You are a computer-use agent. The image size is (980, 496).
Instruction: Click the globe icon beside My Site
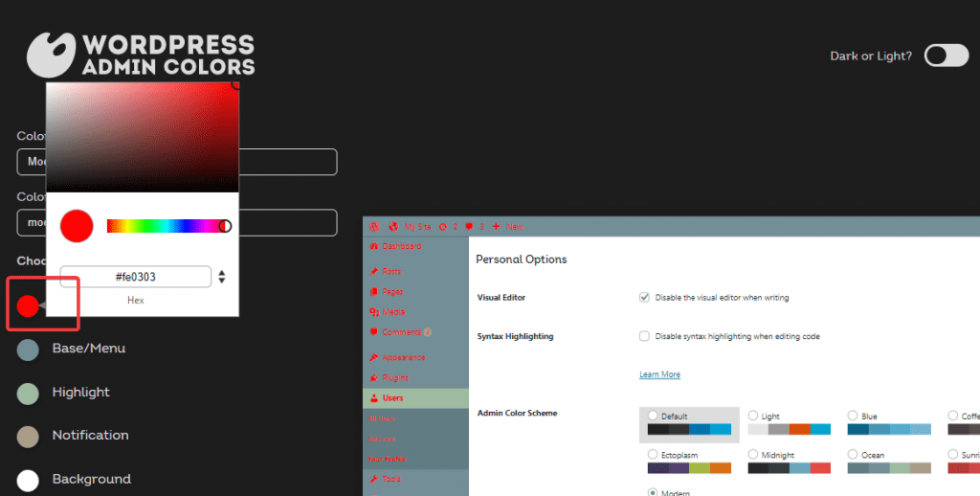pyautogui.click(x=393, y=226)
